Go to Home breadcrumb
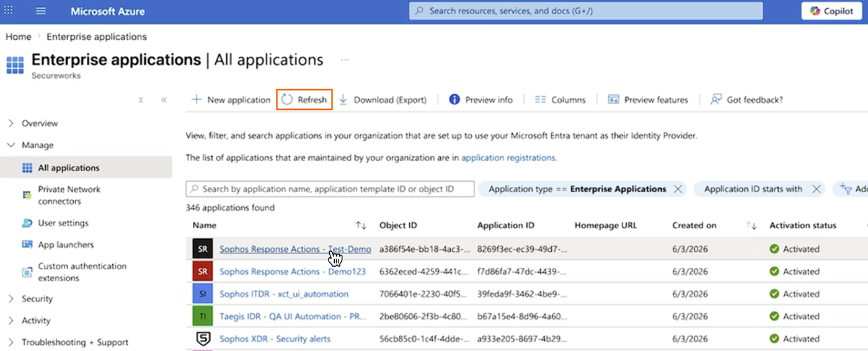The height and width of the screenshot is (351, 868). click(x=19, y=37)
